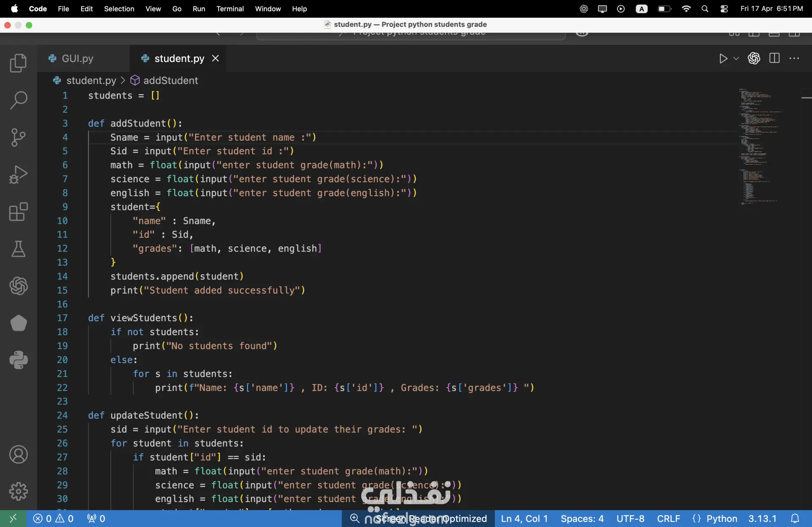Open the Manage gear menu
This screenshot has height=527, width=812.
coord(18,492)
